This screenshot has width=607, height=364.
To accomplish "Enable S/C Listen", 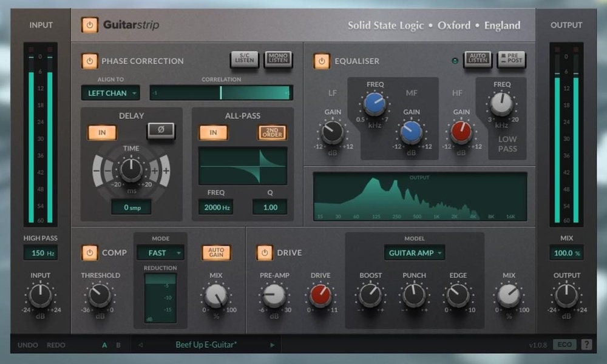I will point(245,59).
